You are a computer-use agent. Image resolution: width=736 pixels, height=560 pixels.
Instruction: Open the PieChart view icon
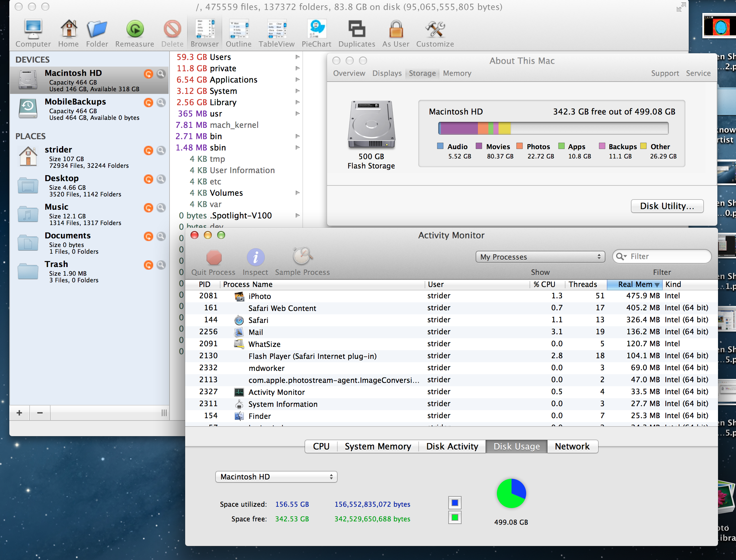[316, 29]
